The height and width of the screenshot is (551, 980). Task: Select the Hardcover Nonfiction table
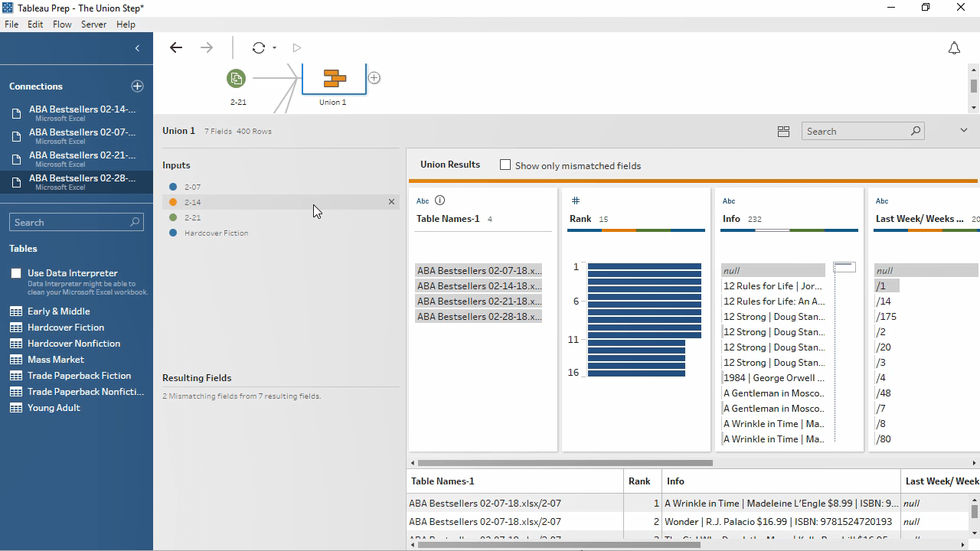(x=73, y=344)
